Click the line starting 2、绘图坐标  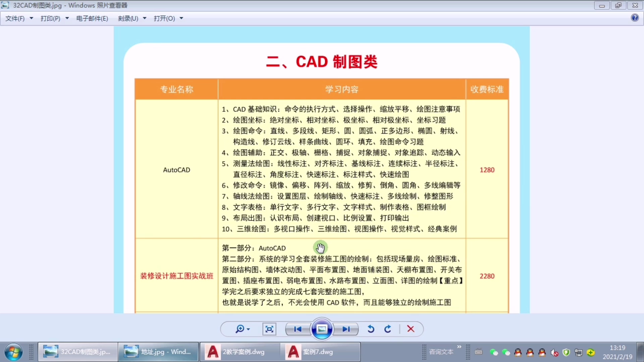(x=334, y=120)
